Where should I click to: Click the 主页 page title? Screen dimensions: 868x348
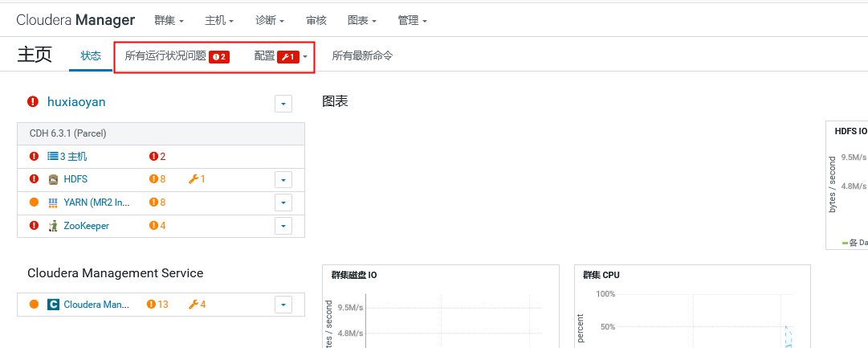[35, 55]
